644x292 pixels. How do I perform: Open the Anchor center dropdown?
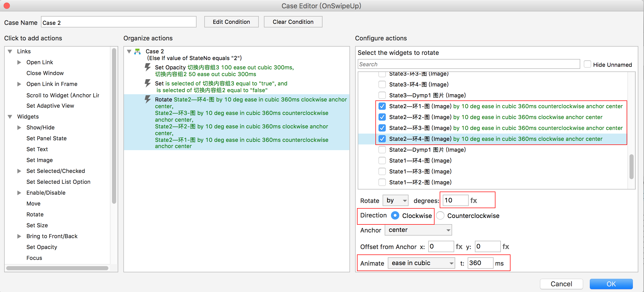[418, 230]
